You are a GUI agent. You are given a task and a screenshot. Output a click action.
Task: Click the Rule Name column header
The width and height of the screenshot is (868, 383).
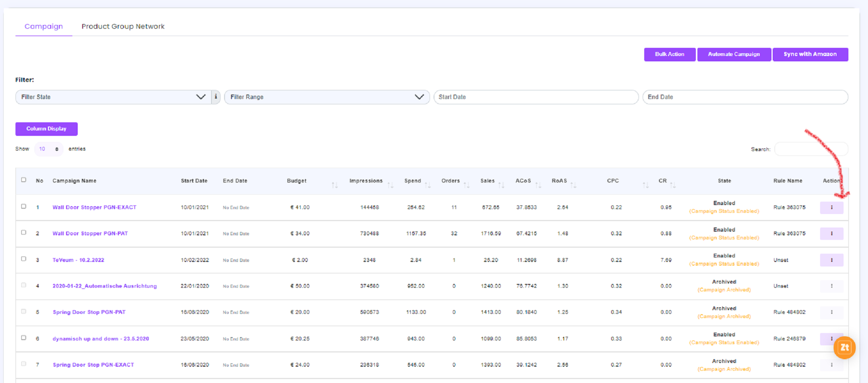coord(787,181)
